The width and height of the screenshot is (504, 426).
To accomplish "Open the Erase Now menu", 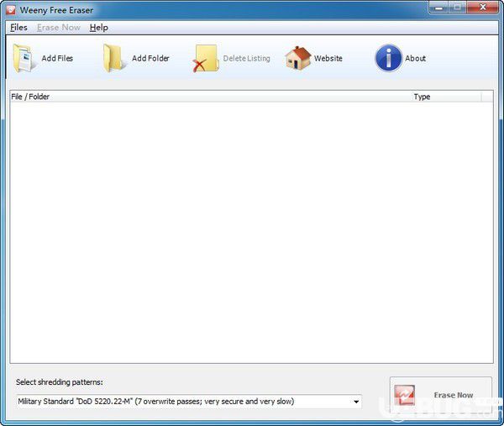I will point(59,28).
